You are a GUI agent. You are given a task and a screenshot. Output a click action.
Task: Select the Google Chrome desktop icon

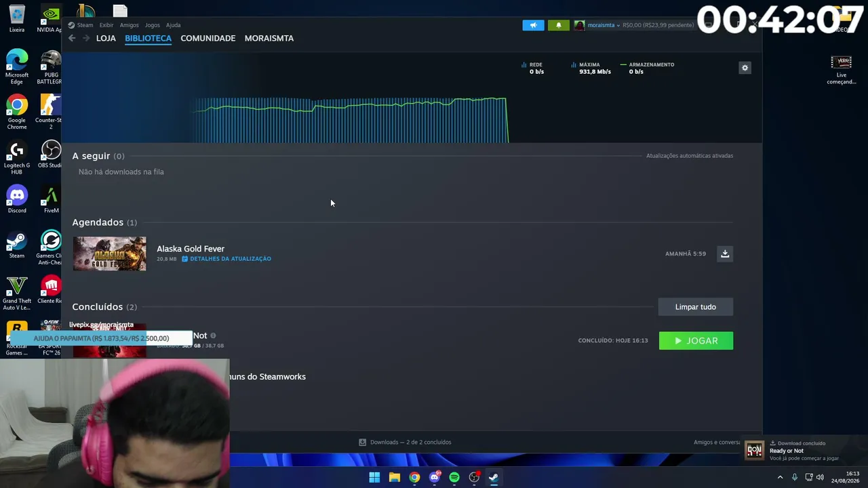(x=17, y=112)
